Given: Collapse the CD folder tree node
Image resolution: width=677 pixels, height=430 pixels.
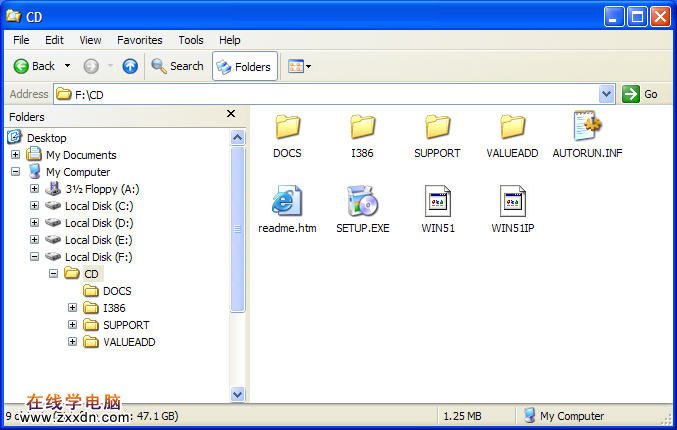Looking at the screenshot, I should coord(53,274).
